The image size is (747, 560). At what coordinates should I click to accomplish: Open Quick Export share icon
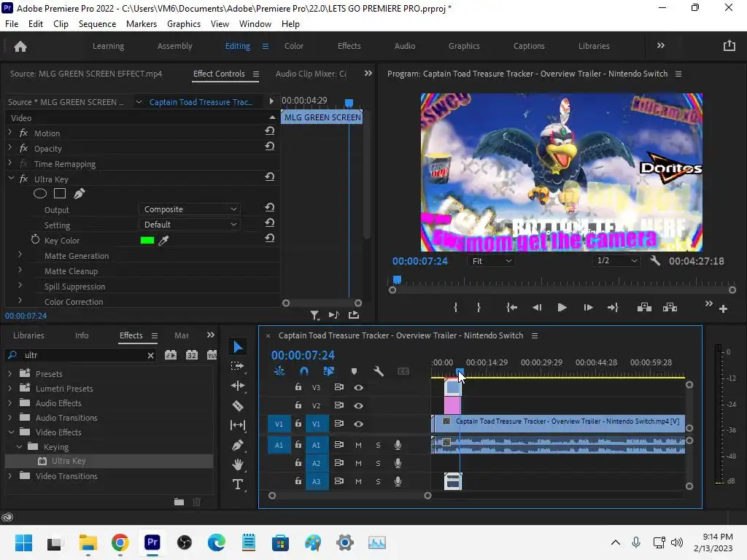(x=729, y=46)
